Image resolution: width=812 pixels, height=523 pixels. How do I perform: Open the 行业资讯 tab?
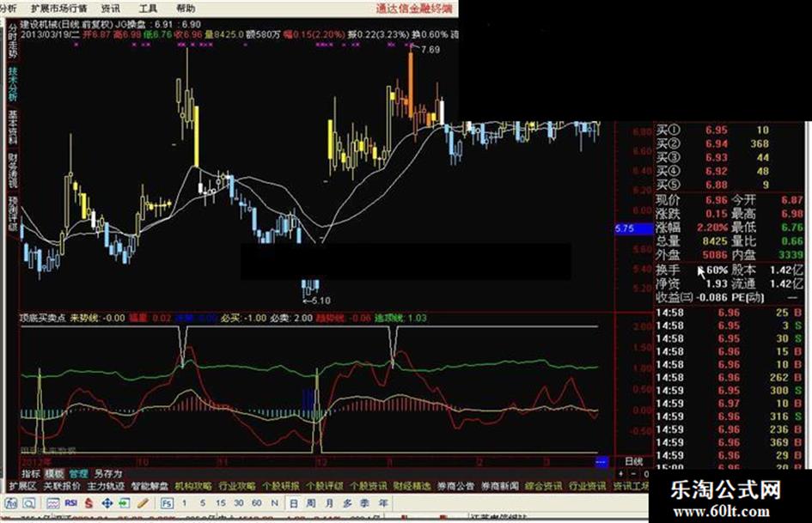[x=587, y=486]
